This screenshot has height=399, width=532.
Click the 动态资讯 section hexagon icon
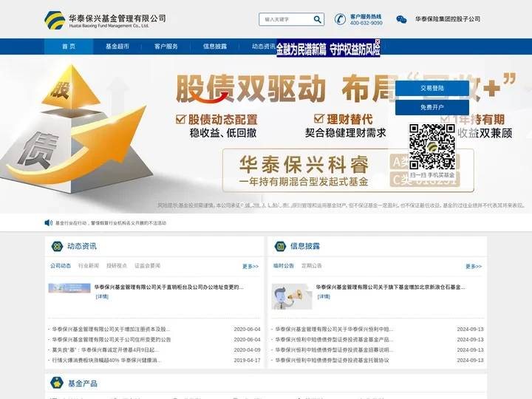(57, 246)
